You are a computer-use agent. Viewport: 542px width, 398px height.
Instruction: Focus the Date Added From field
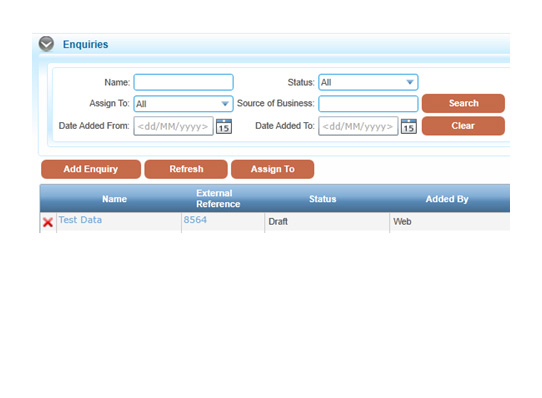click(174, 126)
